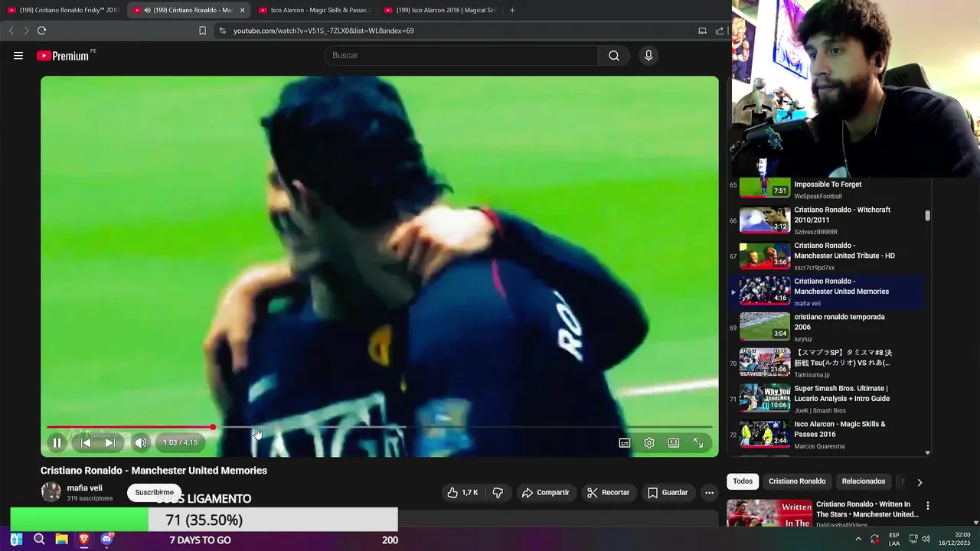Like the video (1,7 K)
This screenshot has height=551, width=980.
[x=463, y=493]
